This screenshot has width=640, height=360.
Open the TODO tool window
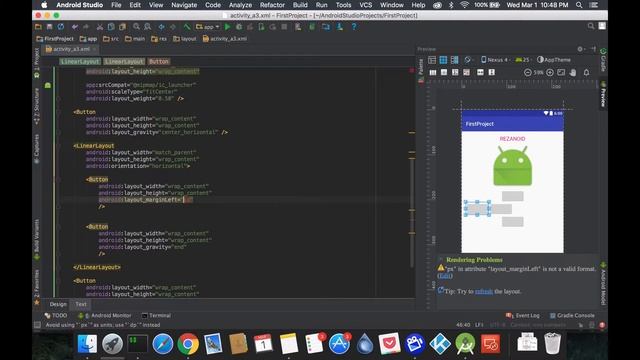click(x=56, y=316)
